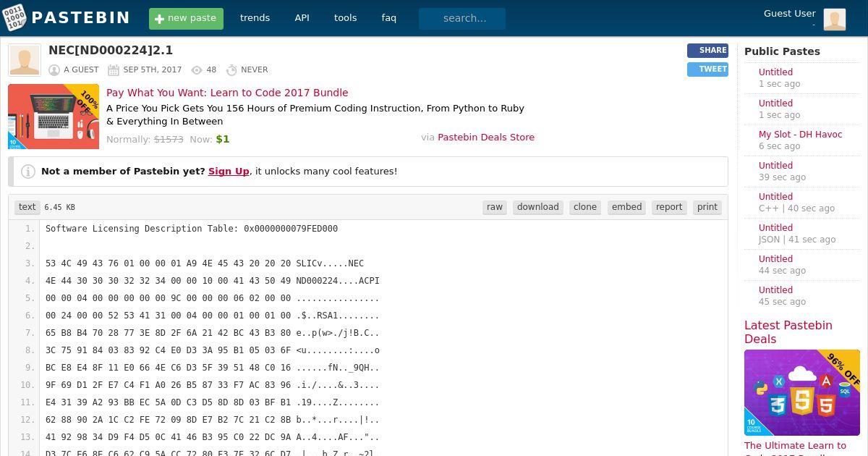This screenshot has height=456, width=868.
Task: Open the API menu item
Action: [x=302, y=18]
